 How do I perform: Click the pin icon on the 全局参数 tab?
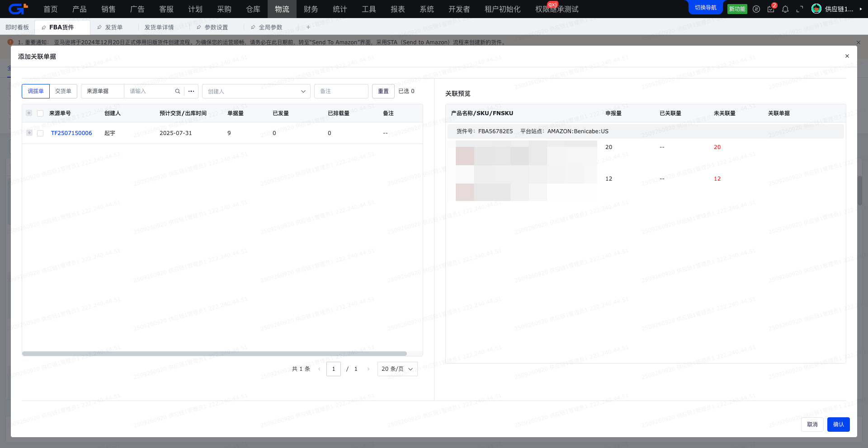coord(253,28)
